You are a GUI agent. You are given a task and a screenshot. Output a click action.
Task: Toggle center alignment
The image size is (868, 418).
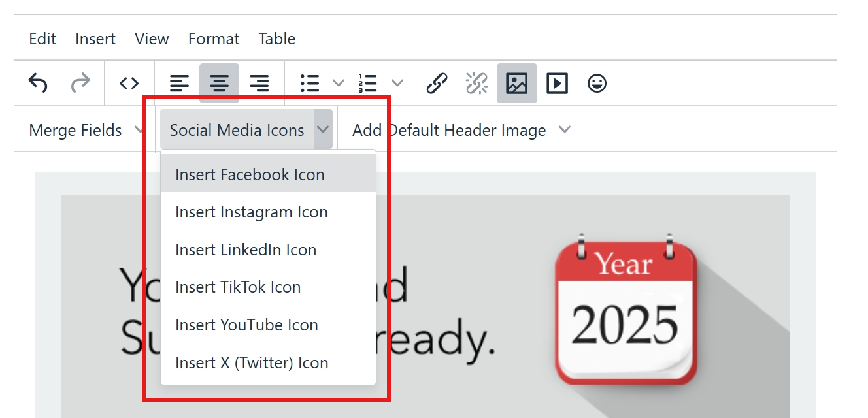click(x=219, y=84)
